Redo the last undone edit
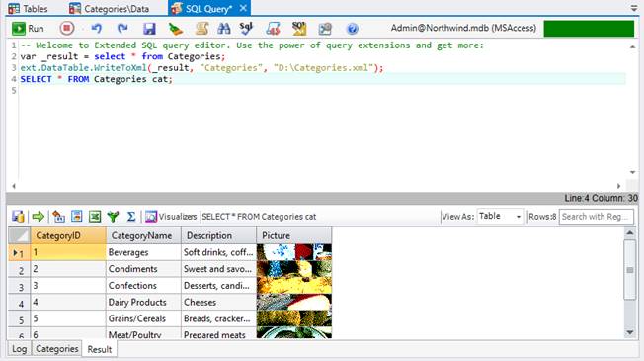Screen dimensions: 644x361 122,29
